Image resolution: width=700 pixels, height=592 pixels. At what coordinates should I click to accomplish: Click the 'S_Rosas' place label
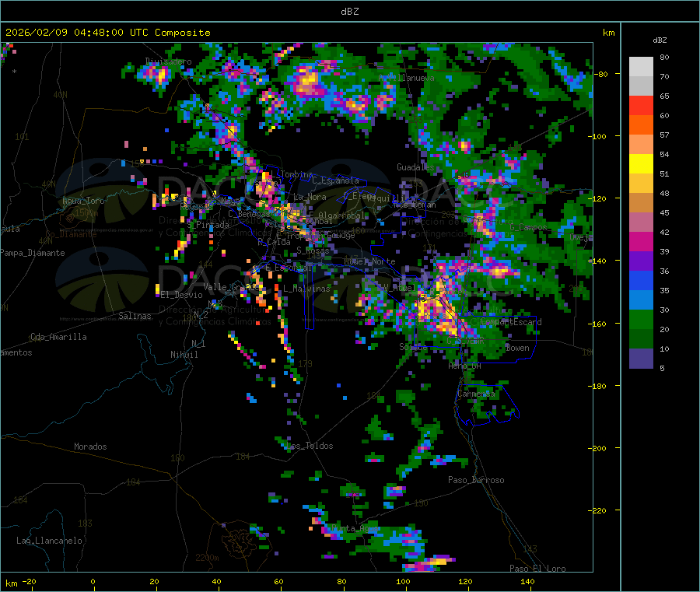coord(313,250)
